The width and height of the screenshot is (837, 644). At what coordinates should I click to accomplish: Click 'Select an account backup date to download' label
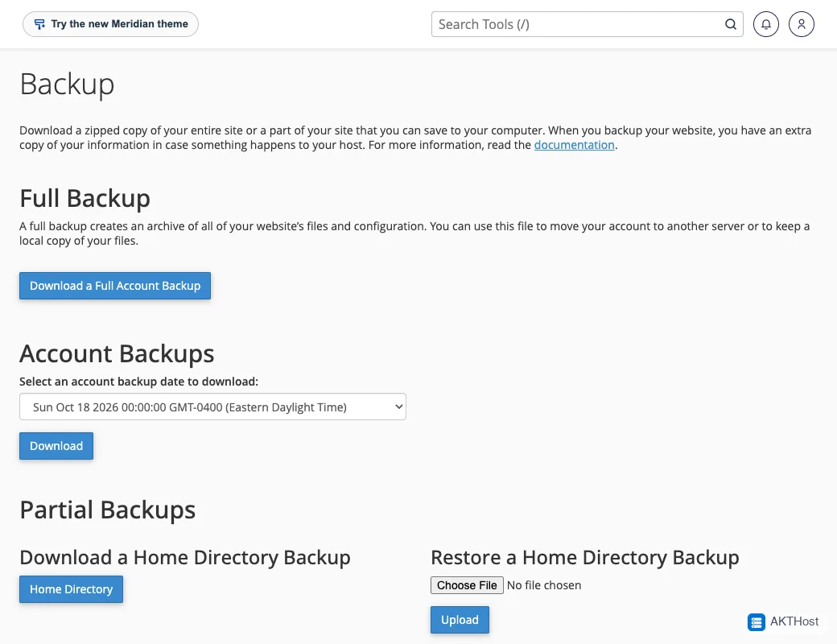pos(138,382)
